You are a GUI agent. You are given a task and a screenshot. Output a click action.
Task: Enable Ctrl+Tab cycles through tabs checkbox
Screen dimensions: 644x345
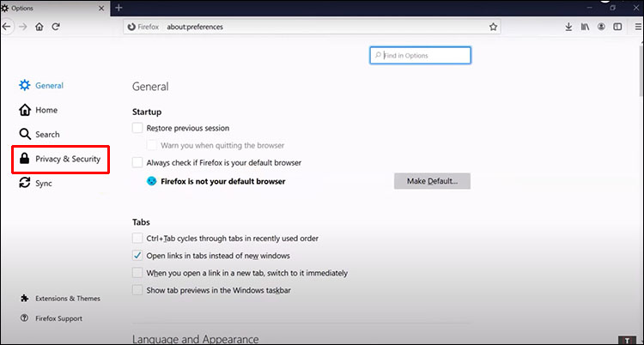pos(137,239)
